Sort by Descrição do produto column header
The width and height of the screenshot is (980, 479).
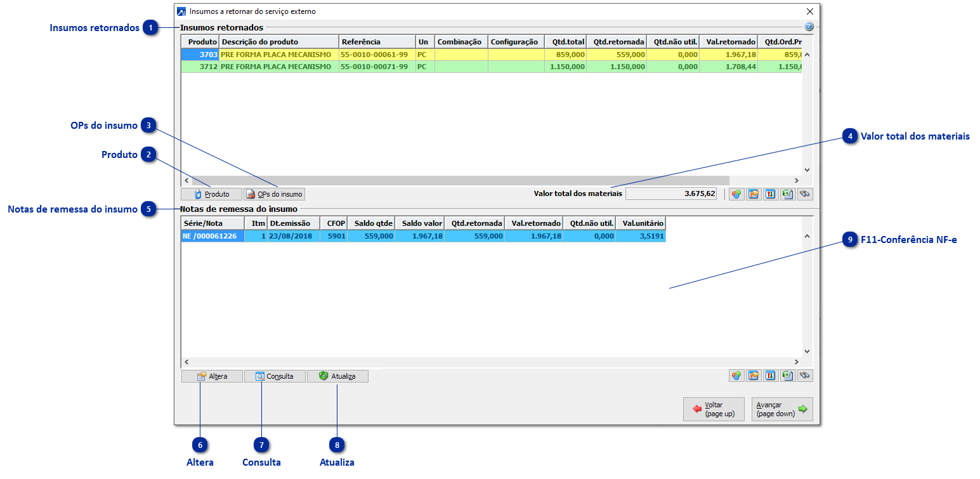[x=279, y=42]
